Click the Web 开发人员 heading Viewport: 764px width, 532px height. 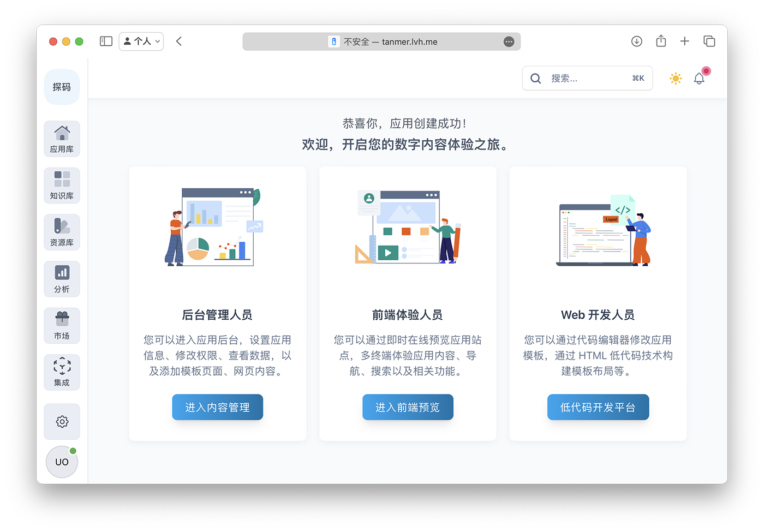598,315
